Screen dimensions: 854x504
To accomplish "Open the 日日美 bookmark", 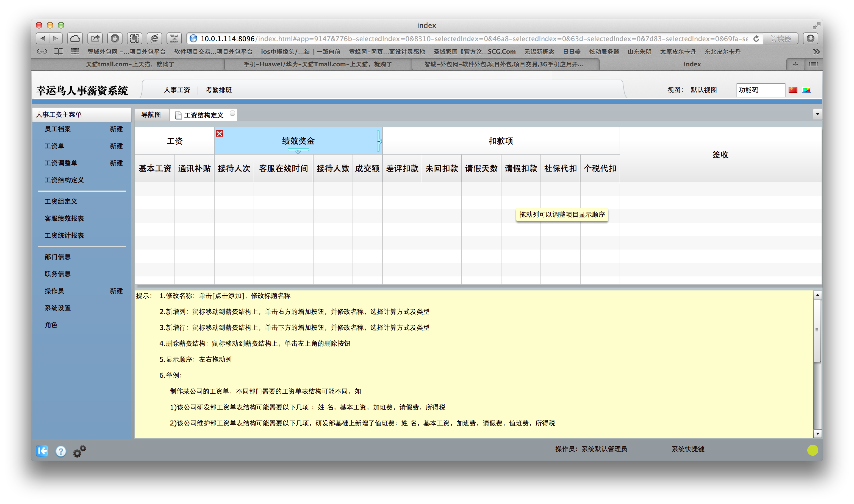I will point(572,52).
